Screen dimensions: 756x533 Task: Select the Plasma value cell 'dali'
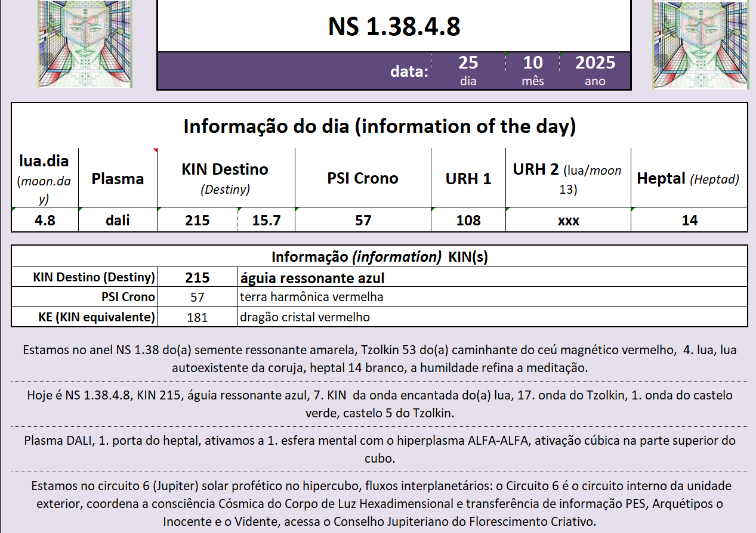[x=118, y=220]
